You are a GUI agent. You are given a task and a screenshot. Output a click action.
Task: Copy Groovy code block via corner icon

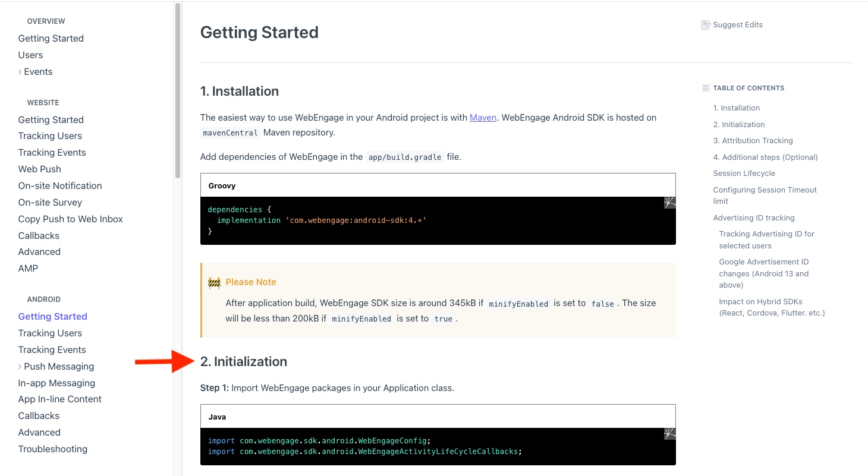[x=670, y=203]
